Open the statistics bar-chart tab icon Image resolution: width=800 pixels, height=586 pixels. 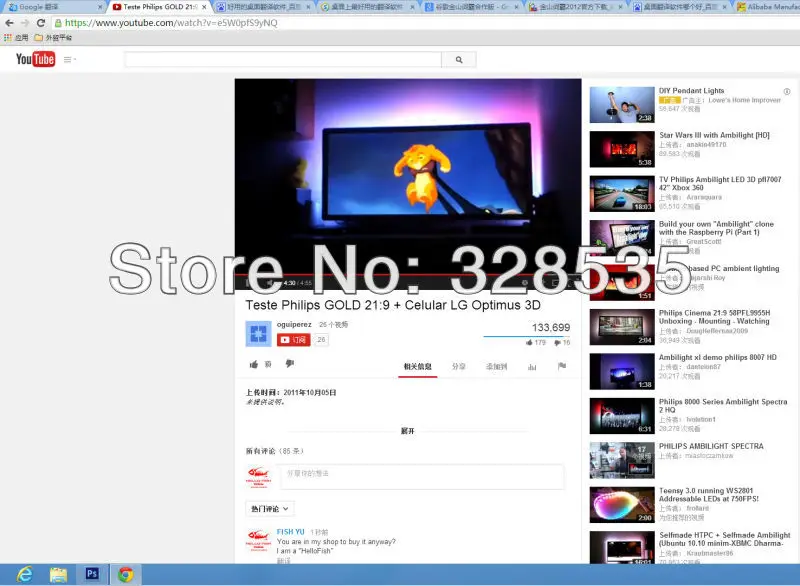(x=532, y=367)
